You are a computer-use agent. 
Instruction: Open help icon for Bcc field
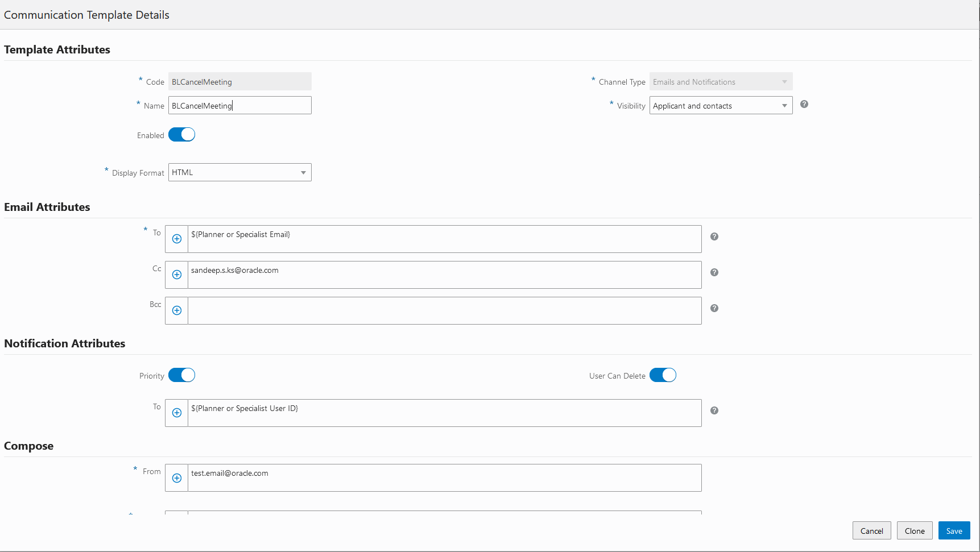tap(714, 308)
